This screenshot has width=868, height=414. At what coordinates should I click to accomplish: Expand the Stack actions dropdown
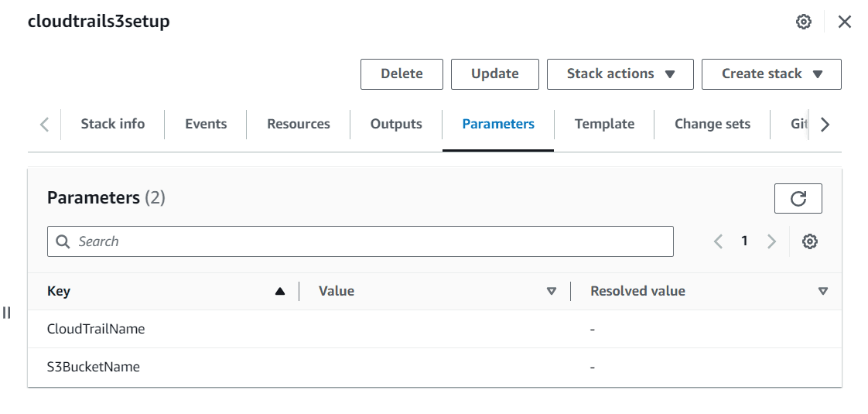[620, 74]
